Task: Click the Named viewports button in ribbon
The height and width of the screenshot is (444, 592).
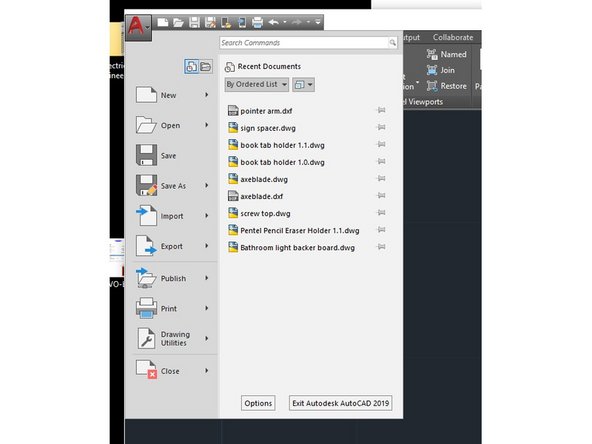Action: point(447,54)
